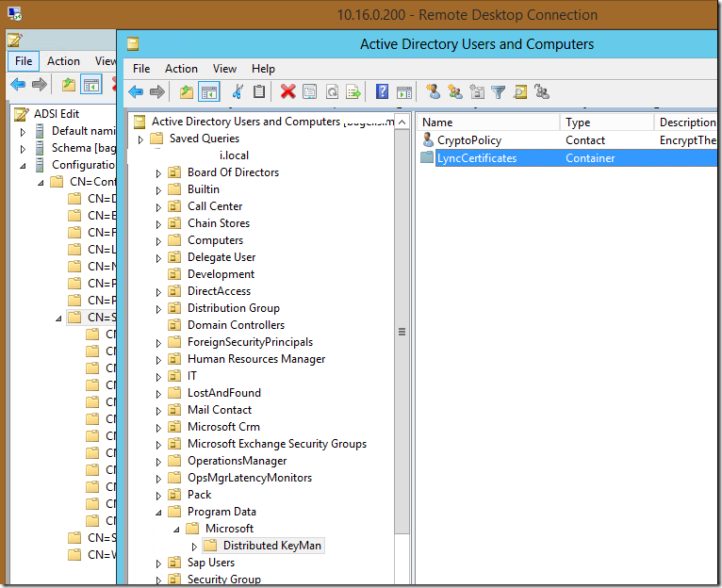The height and width of the screenshot is (588, 722).
Task: Expand the Distributed KeyMan node
Action: 195,546
